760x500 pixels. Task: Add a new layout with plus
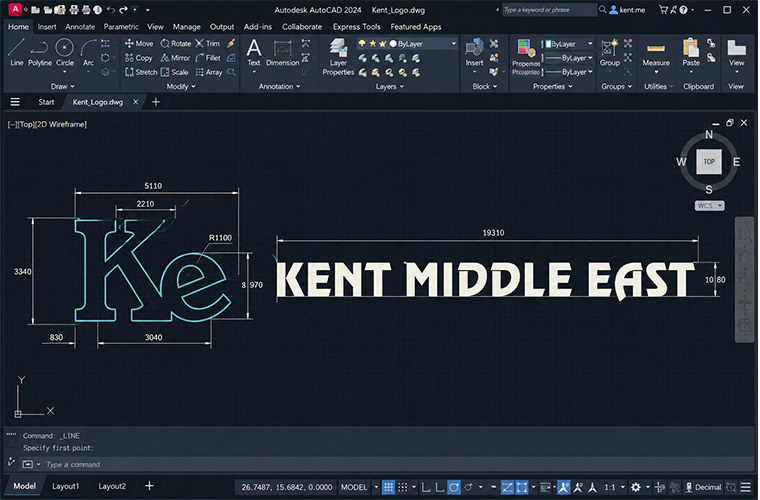pos(149,485)
